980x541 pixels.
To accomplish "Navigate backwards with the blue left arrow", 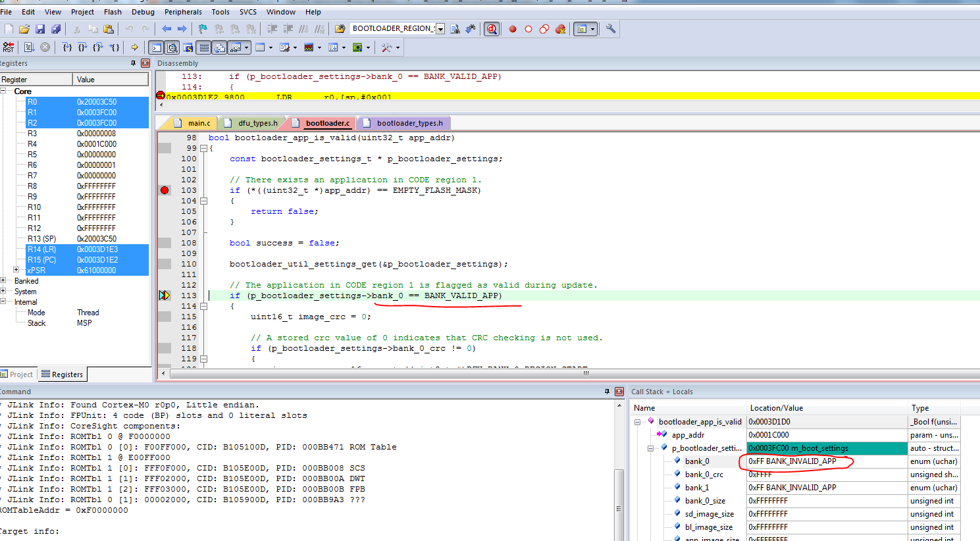I will click(x=167, y=29).
